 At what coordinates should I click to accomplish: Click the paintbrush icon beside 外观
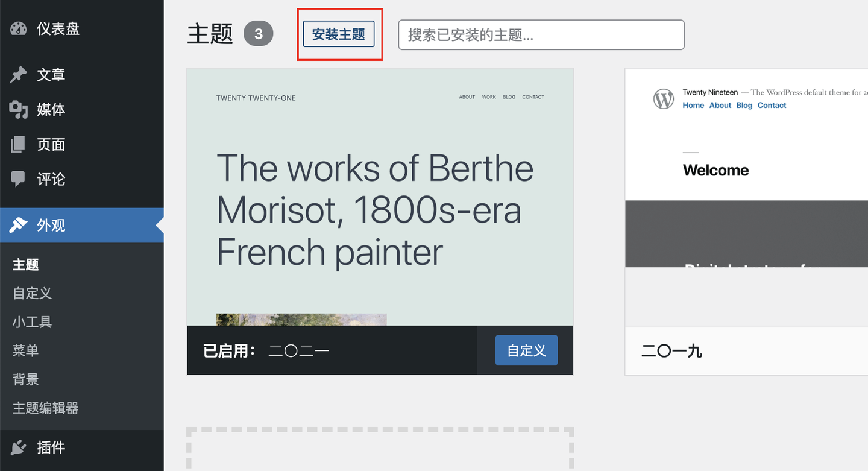(x=19, y=226)
